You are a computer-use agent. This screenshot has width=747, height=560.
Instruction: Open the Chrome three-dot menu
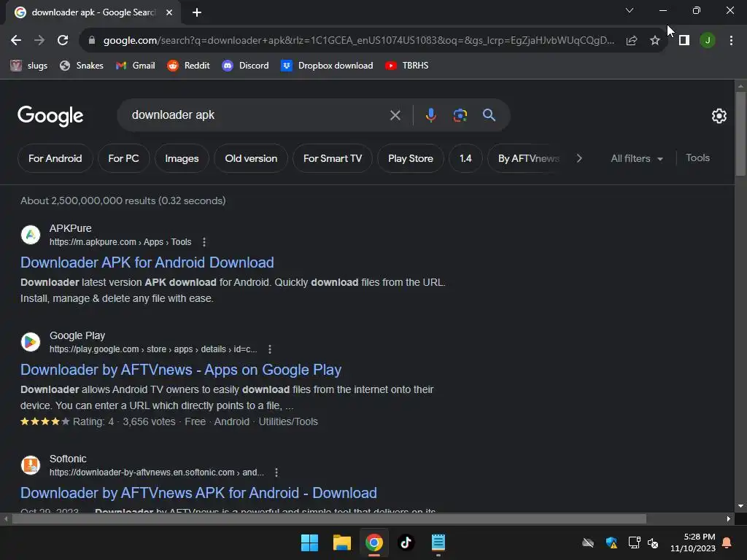(731, 41)
